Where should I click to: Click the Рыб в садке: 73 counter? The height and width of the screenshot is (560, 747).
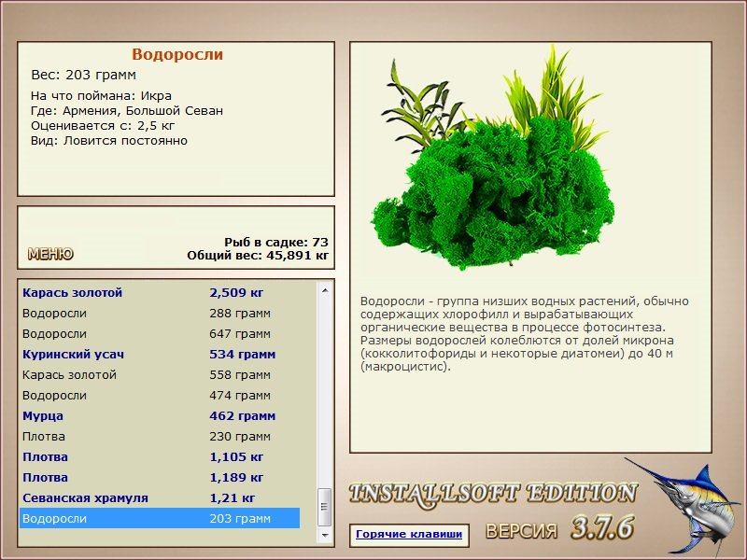click(x=276, y=242)
